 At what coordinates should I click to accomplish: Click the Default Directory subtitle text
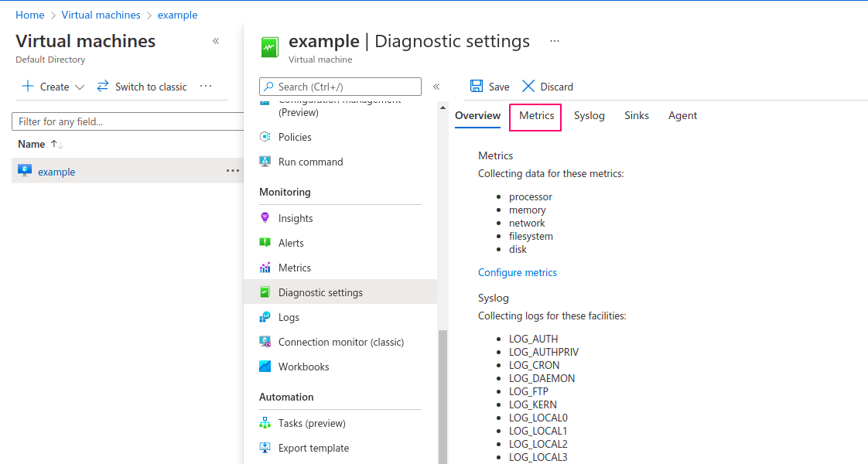[50, 60]
